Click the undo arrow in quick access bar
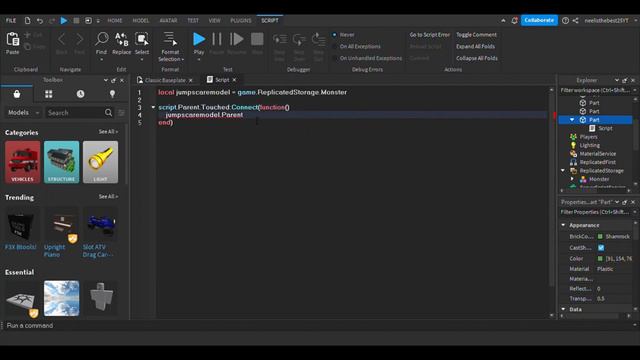640x360 pixels. click(40, 20)
